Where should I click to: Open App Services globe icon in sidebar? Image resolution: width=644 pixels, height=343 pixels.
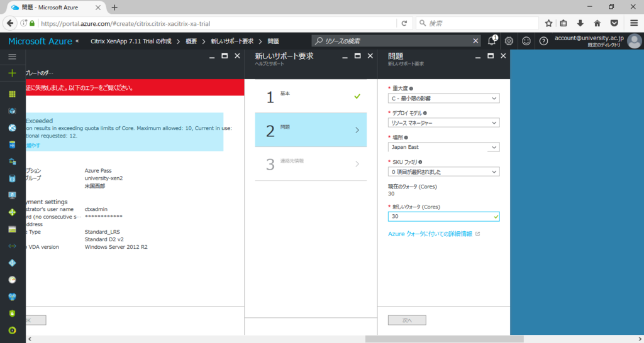[x=13, y=128]
